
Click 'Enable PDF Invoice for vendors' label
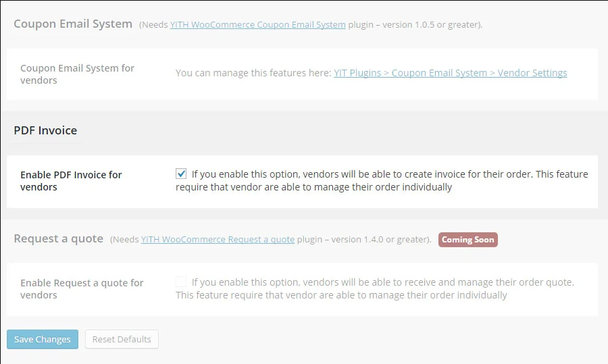click(x=71, y=180)
